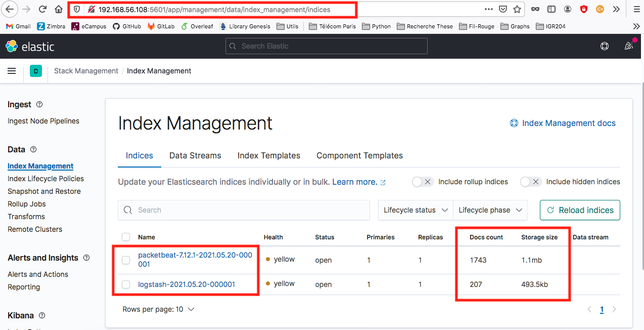Open Index Management docs link
The image size is (644, 330).
(x=563, y=123)
